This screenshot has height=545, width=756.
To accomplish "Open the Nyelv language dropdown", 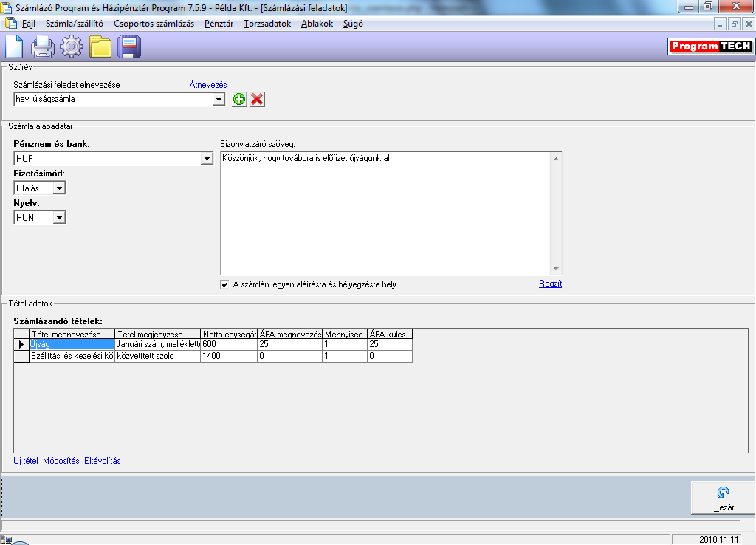I will [59, 218].
